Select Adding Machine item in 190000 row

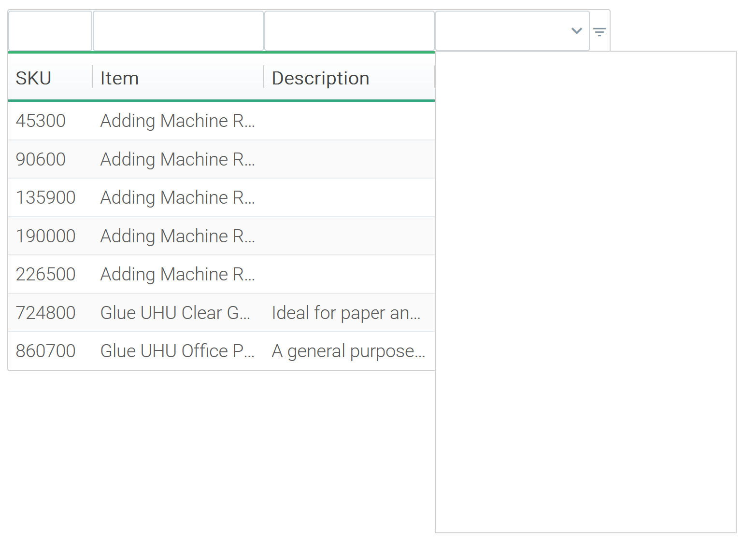tap(177, 236)
